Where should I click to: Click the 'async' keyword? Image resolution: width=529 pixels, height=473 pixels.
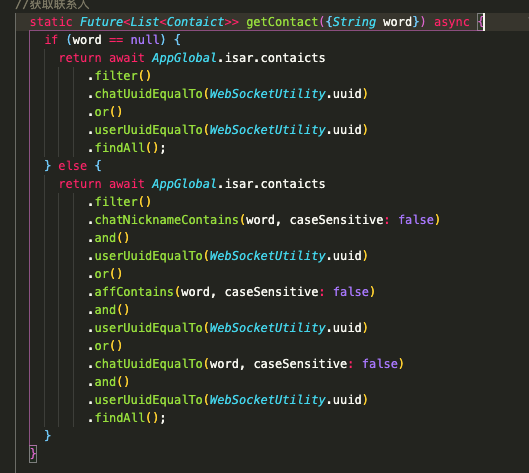coord(452,22)
